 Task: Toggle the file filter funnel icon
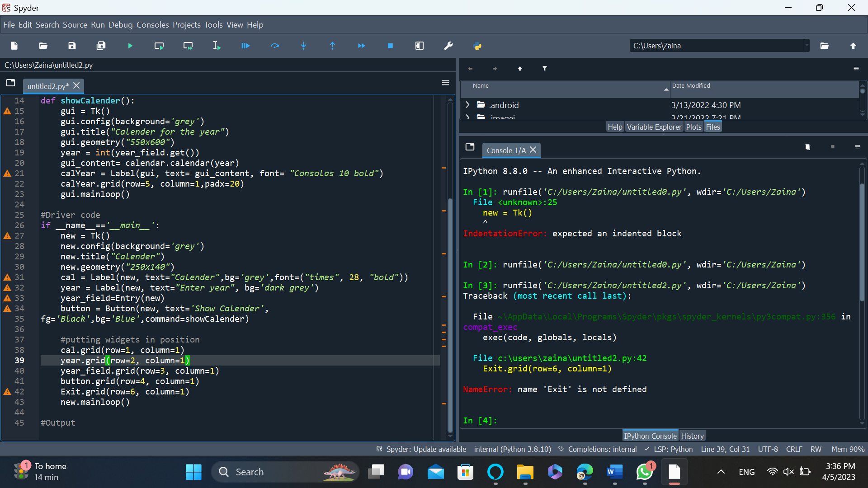click(545, 69)
